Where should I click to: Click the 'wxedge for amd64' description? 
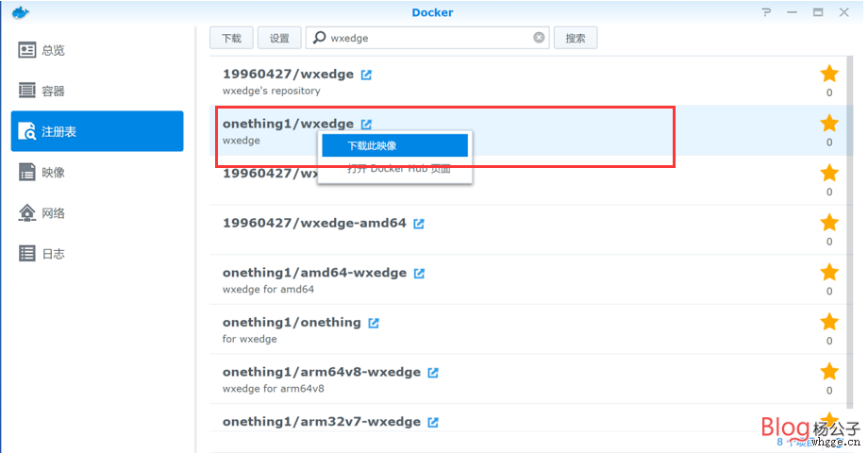tap(268, 289)
